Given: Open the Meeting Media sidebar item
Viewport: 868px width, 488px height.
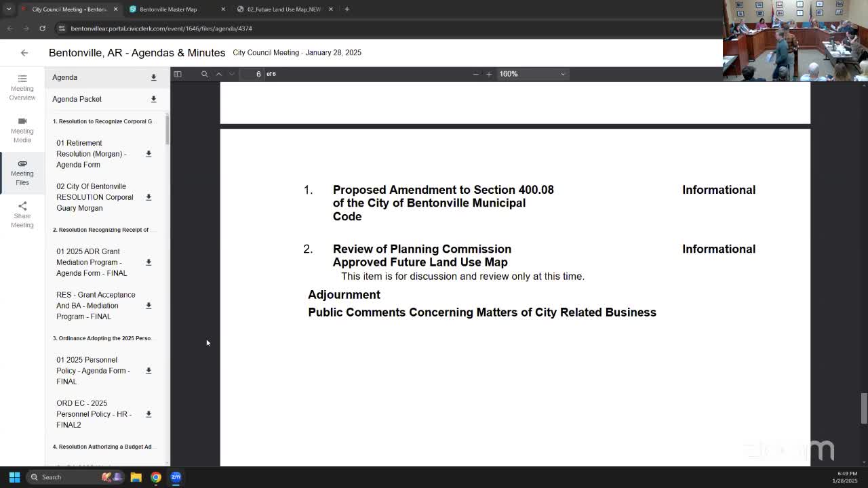Looking at the screenshot, I should [22, 129].
